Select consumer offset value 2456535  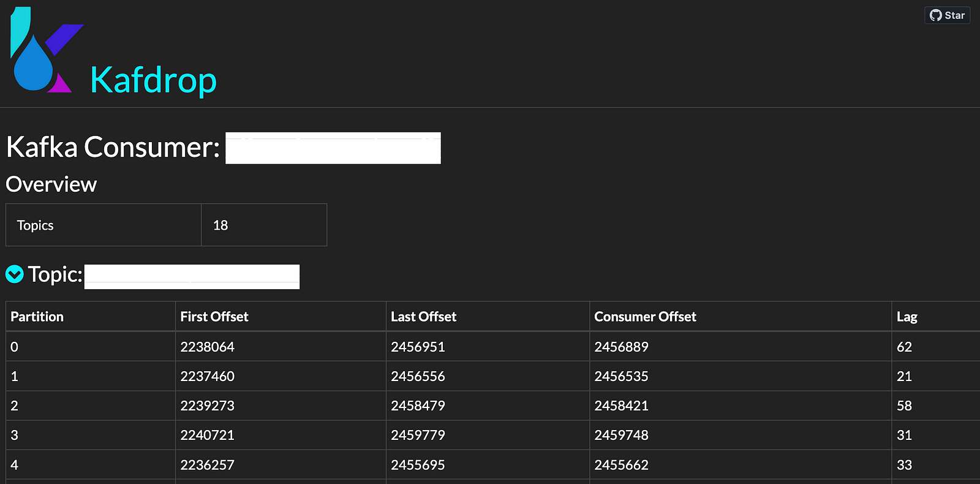tap(622, 376)
